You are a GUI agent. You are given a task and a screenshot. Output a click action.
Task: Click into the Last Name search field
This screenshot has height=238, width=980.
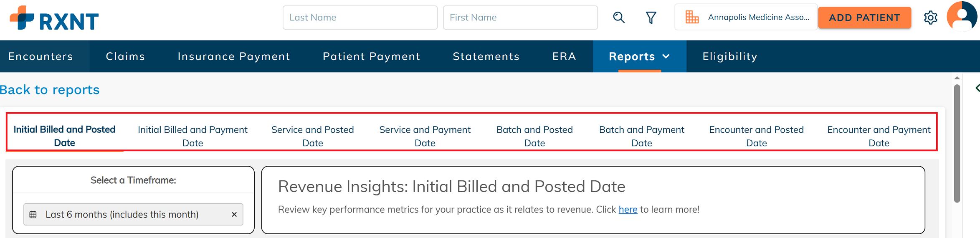click(x=360, y=18)
